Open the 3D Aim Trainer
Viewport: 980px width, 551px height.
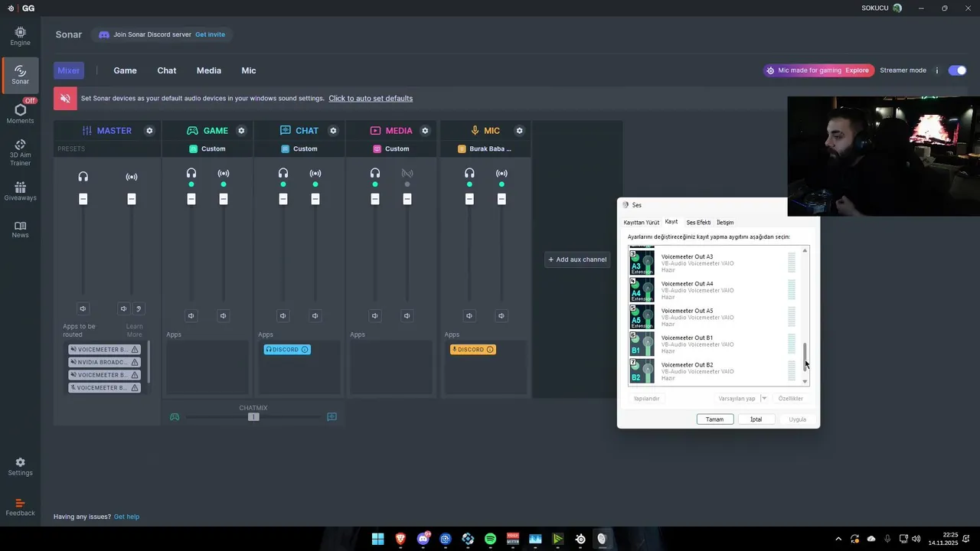point(20,152)
